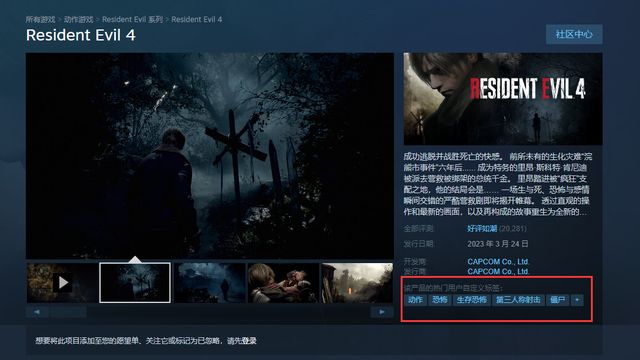The height and width of the screenshot is (360, 640).
Task: Click the Resident Evil 4 breadcrumb link
Action: 197,19
